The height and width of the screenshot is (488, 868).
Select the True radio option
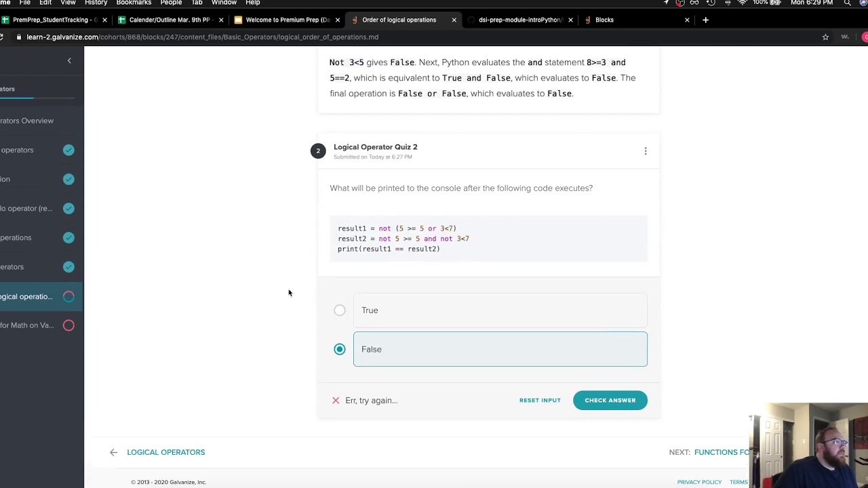(x=340, y=310)
